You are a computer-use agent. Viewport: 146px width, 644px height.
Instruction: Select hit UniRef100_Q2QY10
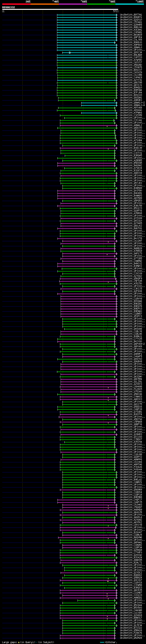[x=131, y=20]
